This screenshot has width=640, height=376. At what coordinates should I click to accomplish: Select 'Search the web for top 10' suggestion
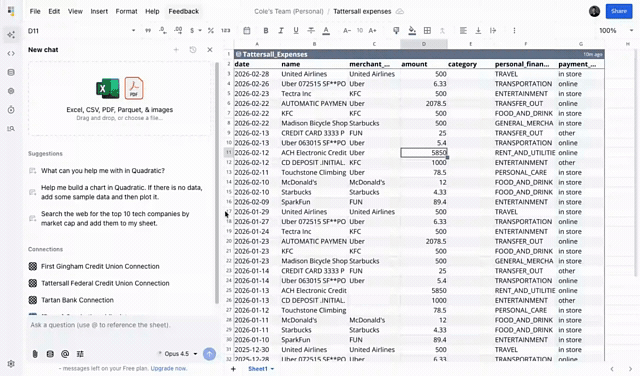coord(115,218)
